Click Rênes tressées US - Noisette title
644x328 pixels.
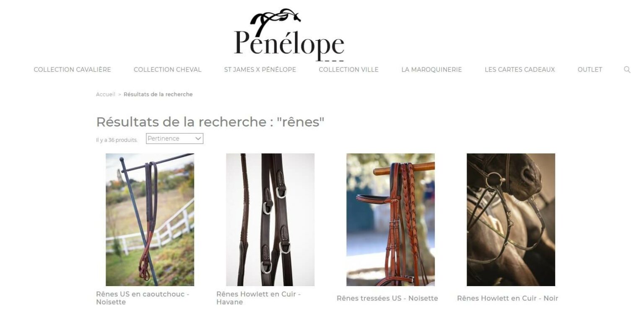point(387,298)
